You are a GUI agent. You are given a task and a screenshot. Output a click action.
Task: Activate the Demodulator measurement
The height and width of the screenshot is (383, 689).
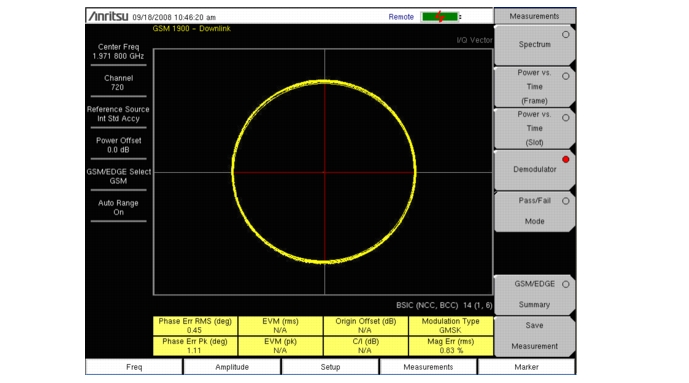[534, 170]
